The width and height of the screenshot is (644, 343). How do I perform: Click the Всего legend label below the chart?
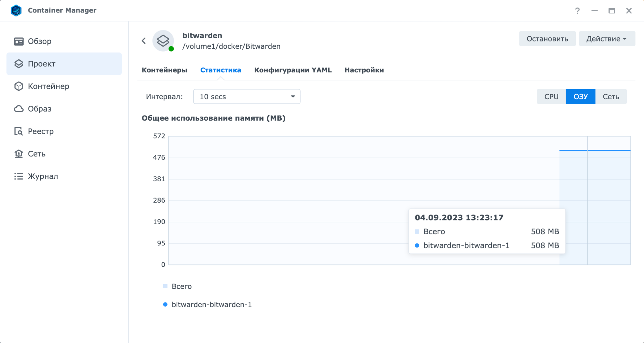point(181,286)
